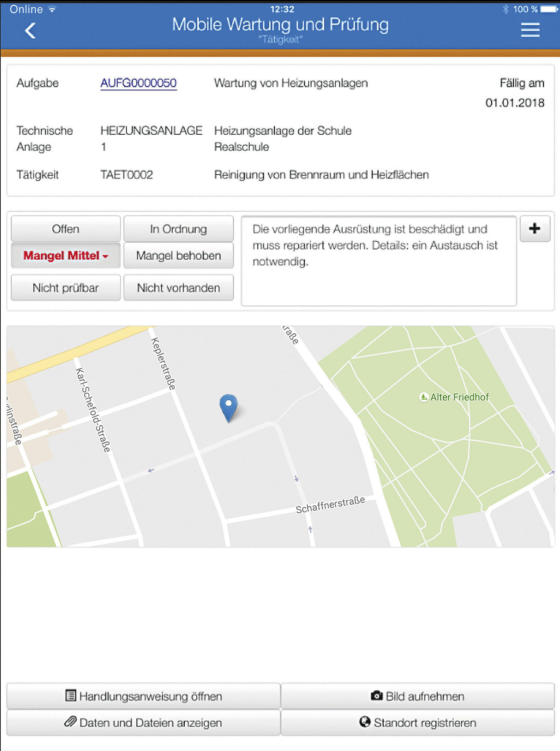560x751 pixels.
Task: Tap the Bluetooth status icon
Action: pyautogui.click(x=506, y=9)
